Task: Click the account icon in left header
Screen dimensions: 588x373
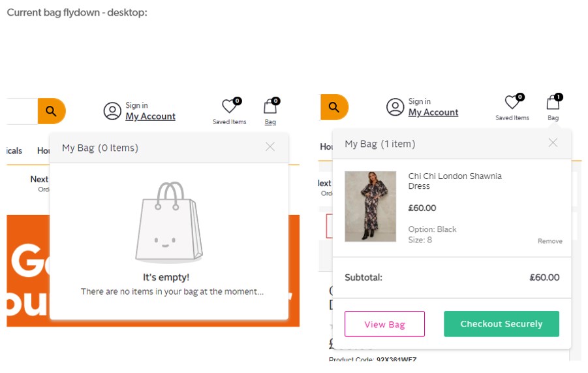Action: click(x=112, y=111)
